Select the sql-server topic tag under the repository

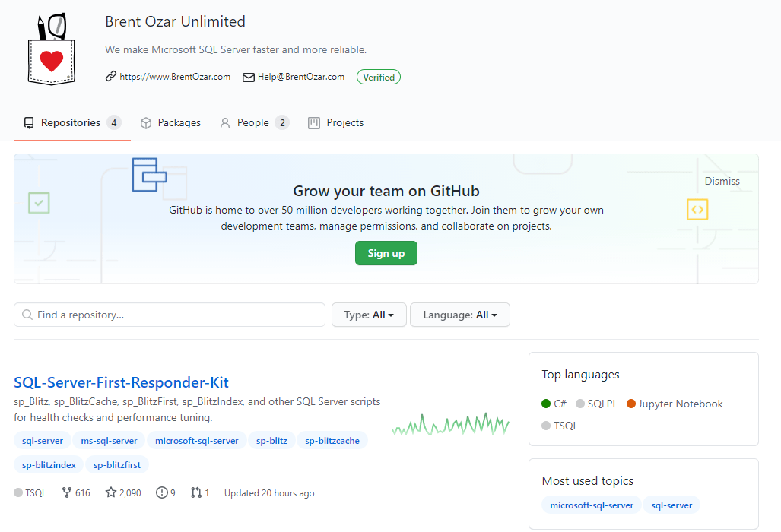(43, 441)
